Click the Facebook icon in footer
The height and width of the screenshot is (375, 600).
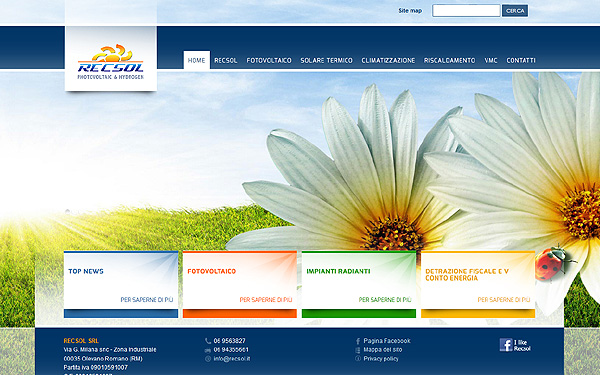[506, 345]
